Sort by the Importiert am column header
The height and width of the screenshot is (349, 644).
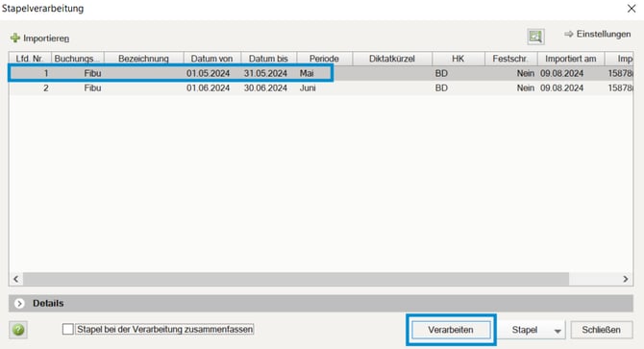571,59
